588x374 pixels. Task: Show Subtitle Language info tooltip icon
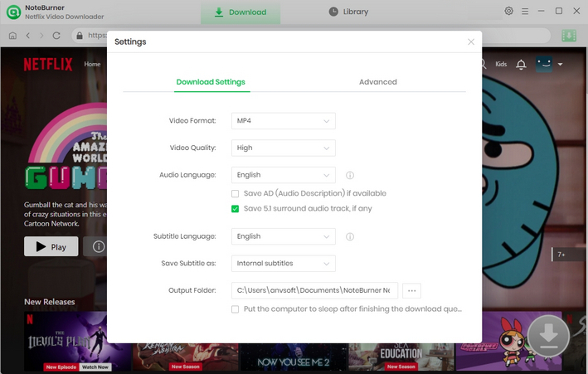(350, 236)
